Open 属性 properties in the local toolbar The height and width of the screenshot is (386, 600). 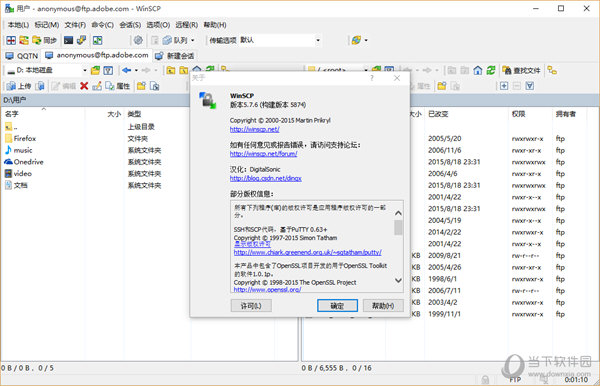pyautogui.click(x=118, y=86)
